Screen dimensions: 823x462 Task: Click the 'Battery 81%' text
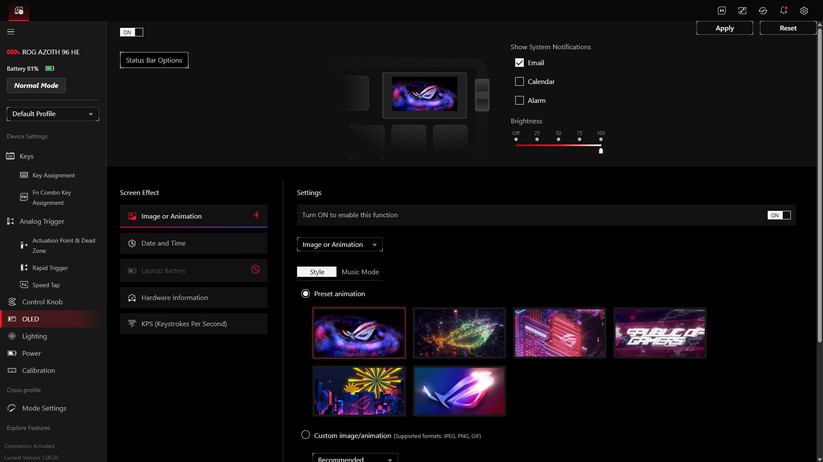click(x=23, y=68)
